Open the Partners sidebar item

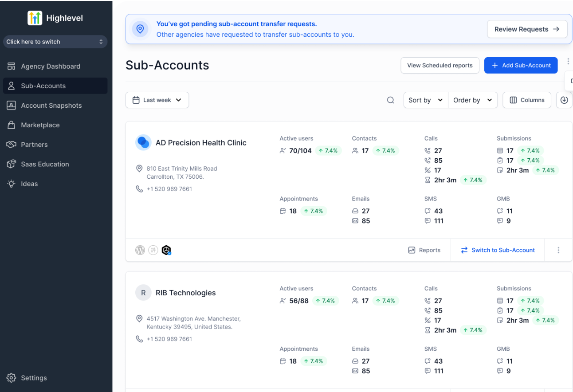[55, 145]
